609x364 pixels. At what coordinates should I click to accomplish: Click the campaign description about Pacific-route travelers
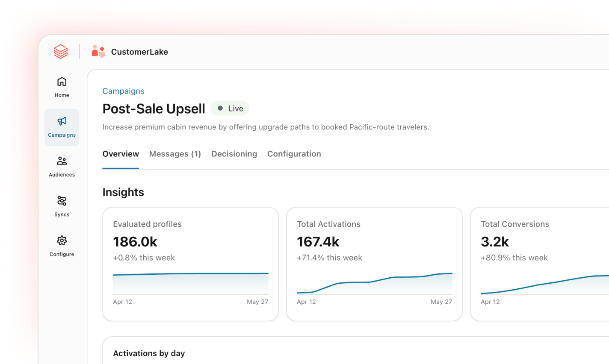(266, 127)
